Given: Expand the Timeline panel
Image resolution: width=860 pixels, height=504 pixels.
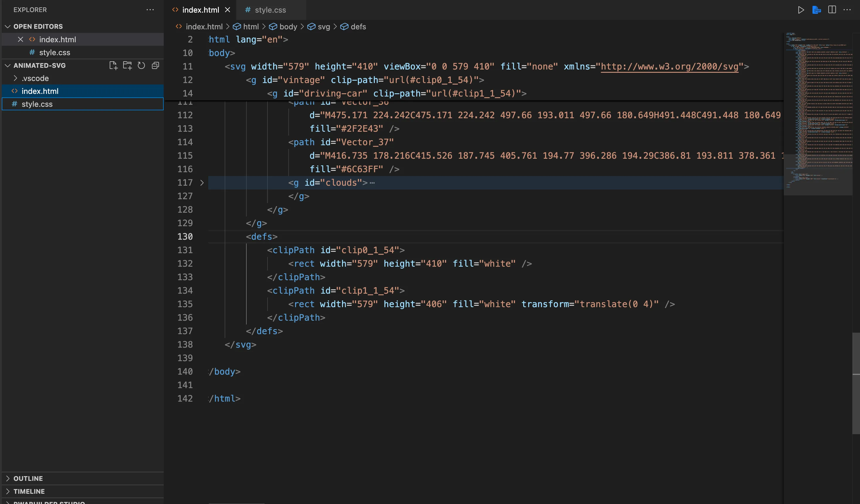Looking at the screenshot, I should (x=83, y=491).
